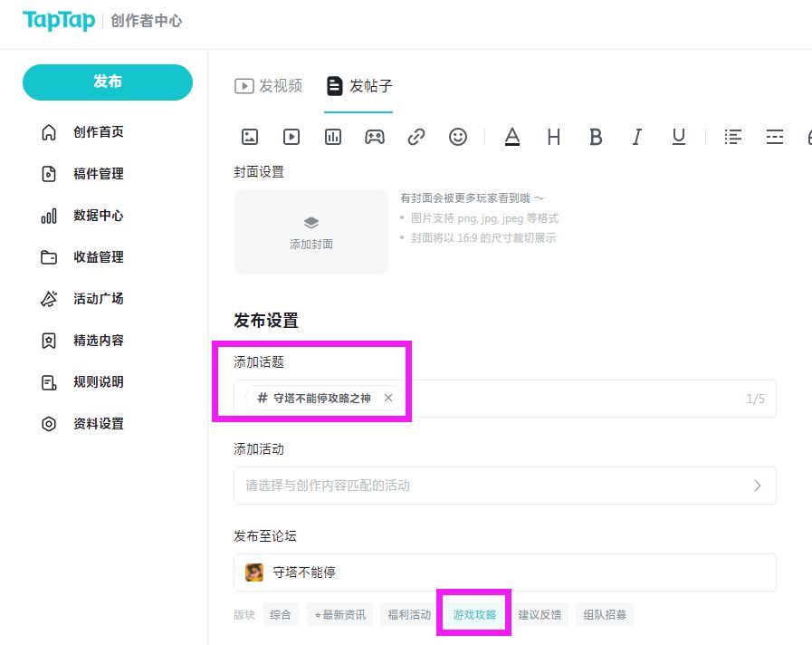Click the 创作者中心 header text
This screenshot has width=812, height=645.
point(147,21)
